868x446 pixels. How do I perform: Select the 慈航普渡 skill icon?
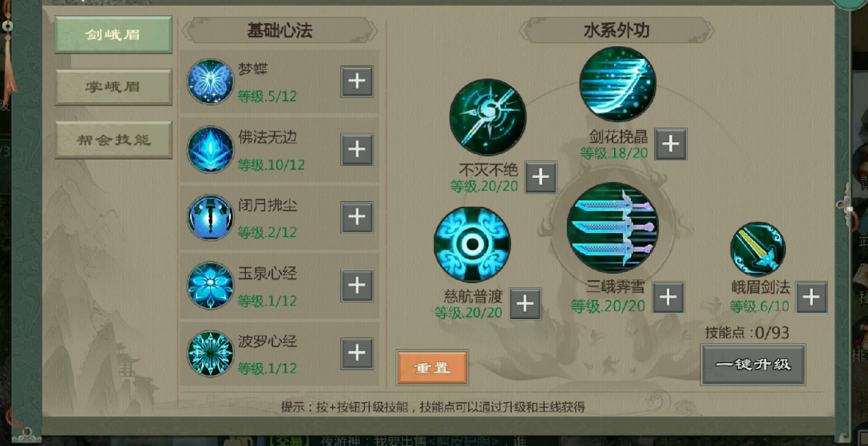pos(472,245)
